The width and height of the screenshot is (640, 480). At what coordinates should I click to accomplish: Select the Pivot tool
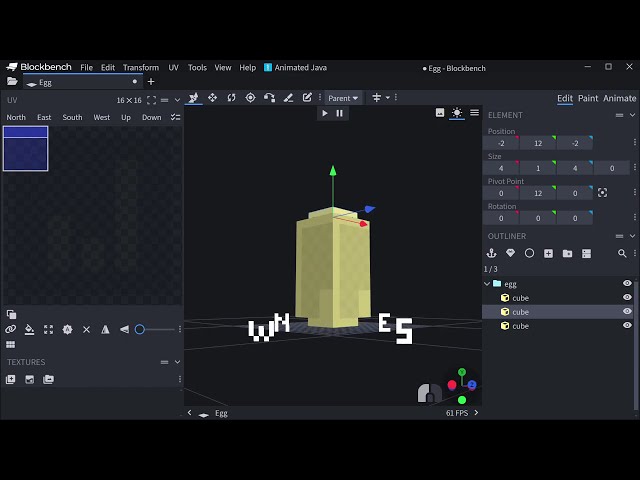pos(250,98)
